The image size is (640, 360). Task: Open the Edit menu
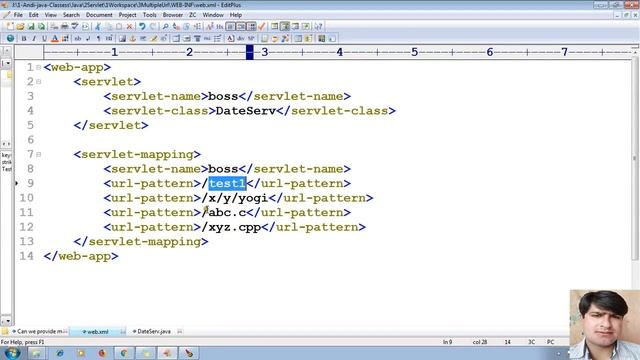pos(33,15)
